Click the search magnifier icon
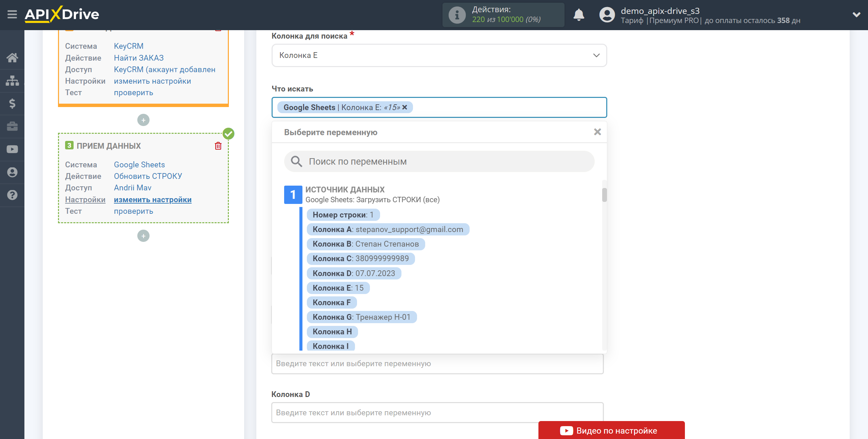Image resolution: width=868 pixels, height=439 pixels. pos(296,162)
